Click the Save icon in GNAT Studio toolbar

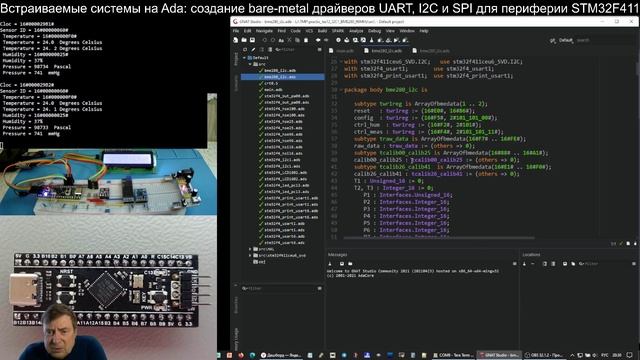252,40
